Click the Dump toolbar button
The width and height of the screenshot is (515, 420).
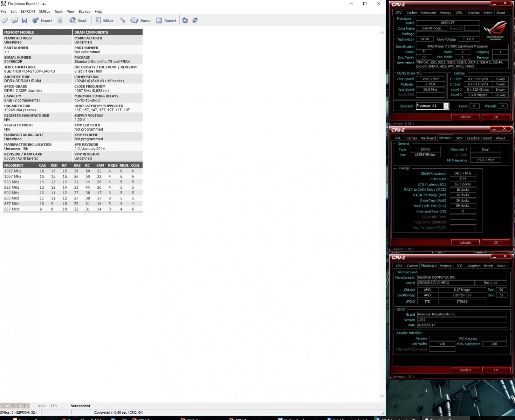pos(140,21)
